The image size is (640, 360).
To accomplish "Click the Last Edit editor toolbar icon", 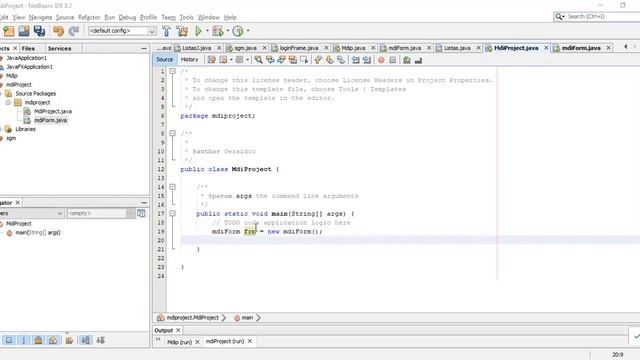I will [211, 60].
